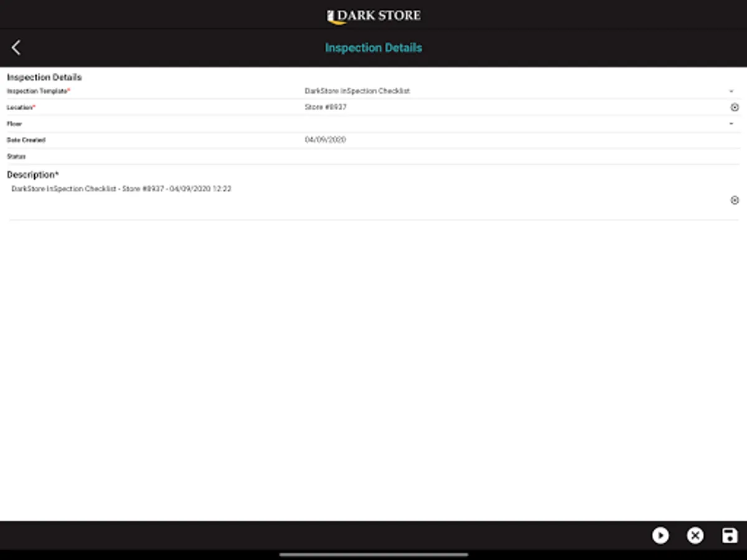Select the Status field label

pos(16,157)
